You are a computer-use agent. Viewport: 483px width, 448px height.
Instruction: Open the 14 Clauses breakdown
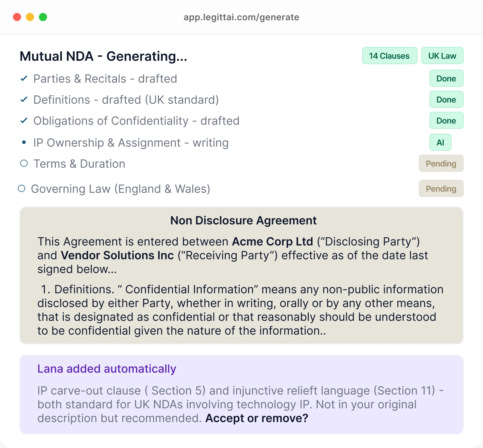(x=390, y=56)
